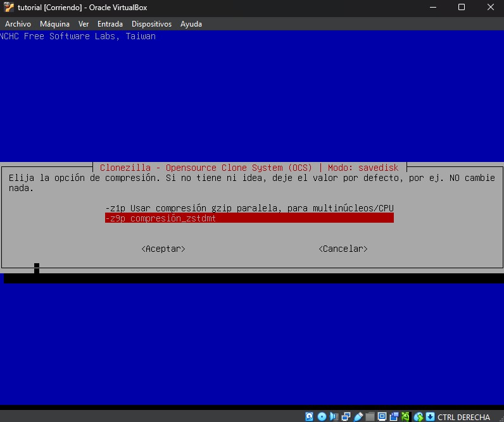This screenshot has height=422, width=504.
Task: Open the Ver menu
Action: (84, 24)
